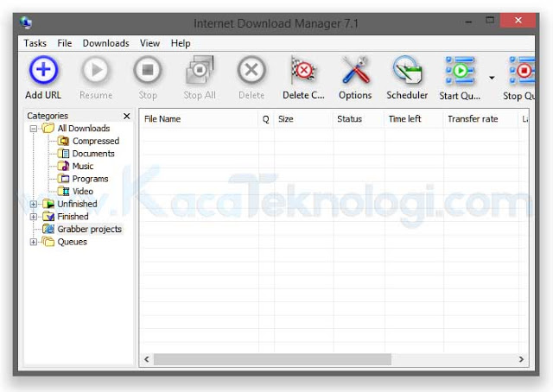Select the Video category label
Image resolution: width=553 pixels, height=392 pixels.
coord(83,192)
